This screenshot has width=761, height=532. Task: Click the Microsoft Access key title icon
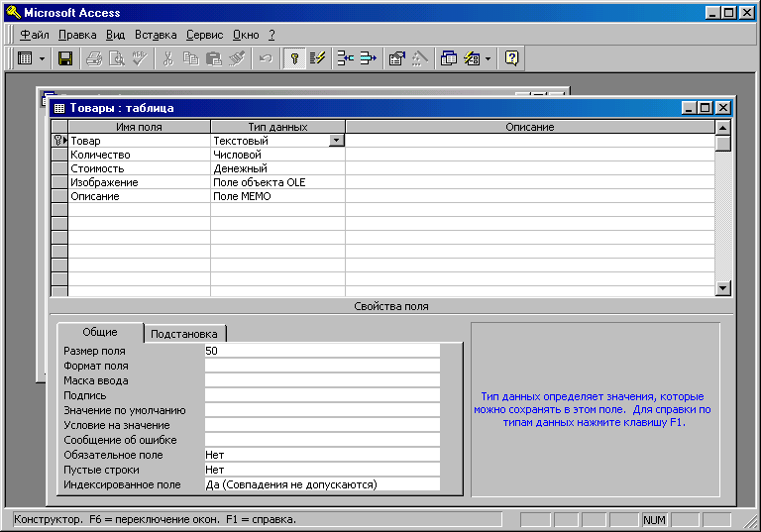(x=13, y=13)
